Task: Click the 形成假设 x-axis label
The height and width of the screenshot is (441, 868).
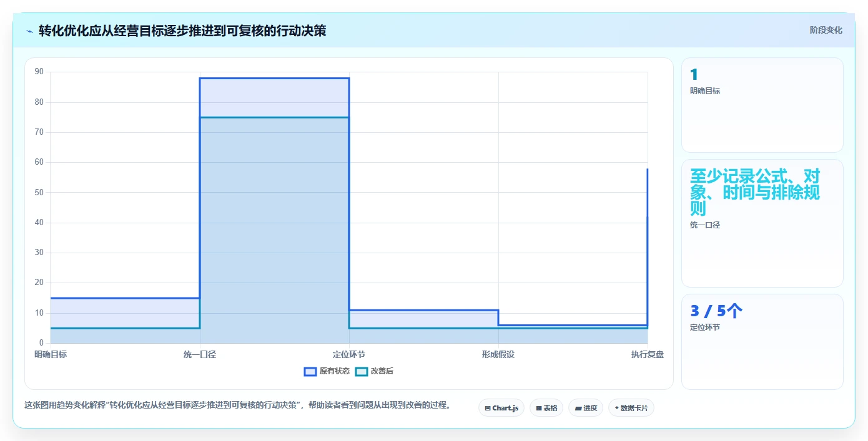Action: (x=498, y=354)
